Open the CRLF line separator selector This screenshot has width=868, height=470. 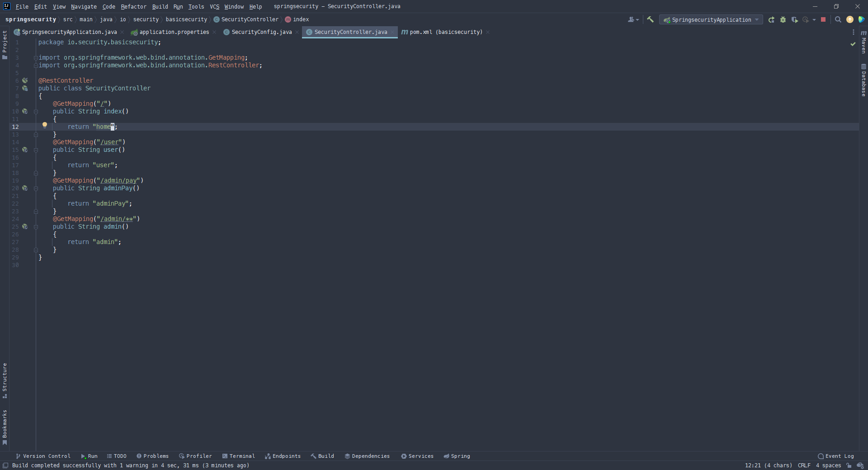(x=804, y=465)
